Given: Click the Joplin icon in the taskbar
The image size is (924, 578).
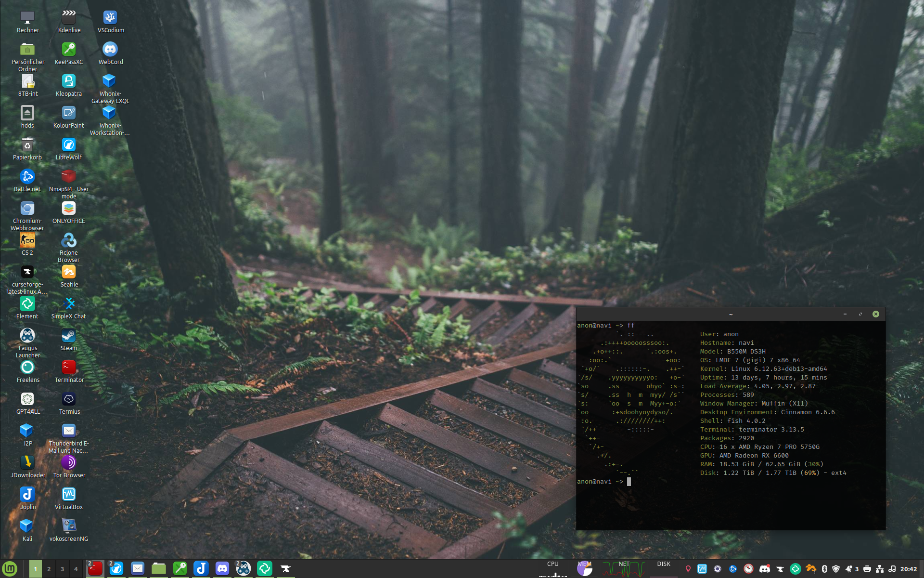Looking at the screenshot, I should coord(201,569).
